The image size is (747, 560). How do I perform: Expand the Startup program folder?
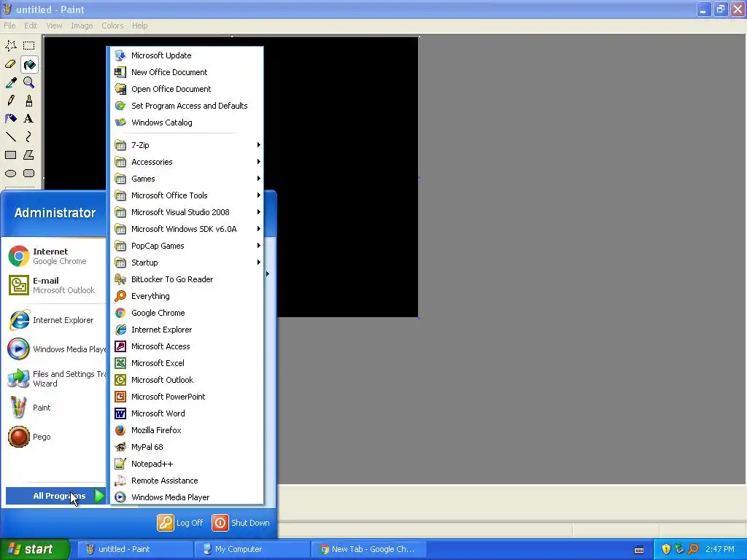187,262
